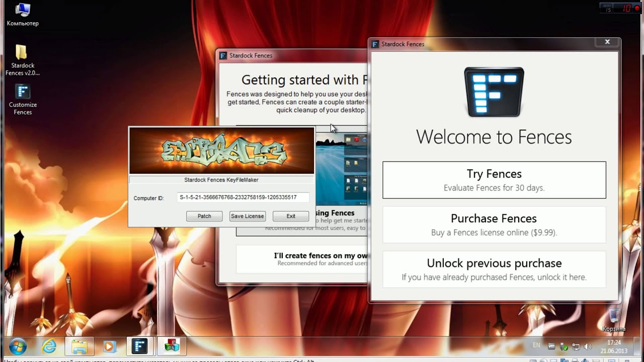Click the large Fences logo in the Welcome window
The width and height of the screenshot is (644, 362).
[x=494, y=92]
